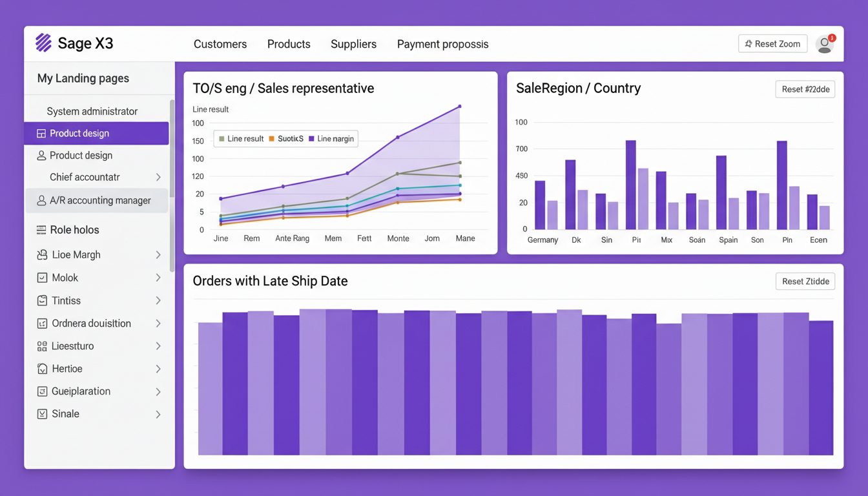The width and height of the screenshot is (868, 496).
Task: Toggle the Line nargin legend series
Action: [331, 139]
